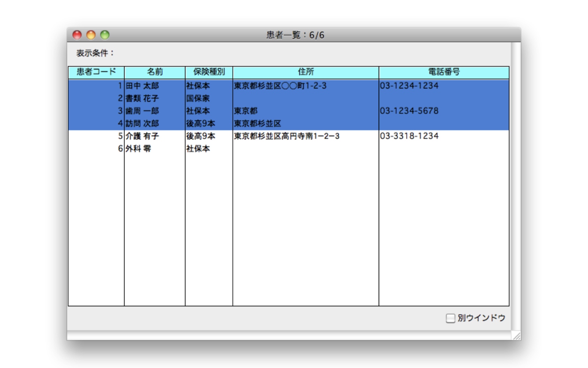This screenshot has width=588, height=368.
Task: Sort by the 名前 column header
Action: pyautogui.click(x=155, y=72)
